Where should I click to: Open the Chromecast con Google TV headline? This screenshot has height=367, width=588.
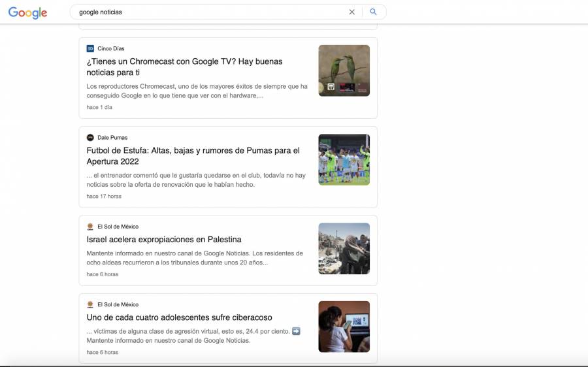point(184,67)
